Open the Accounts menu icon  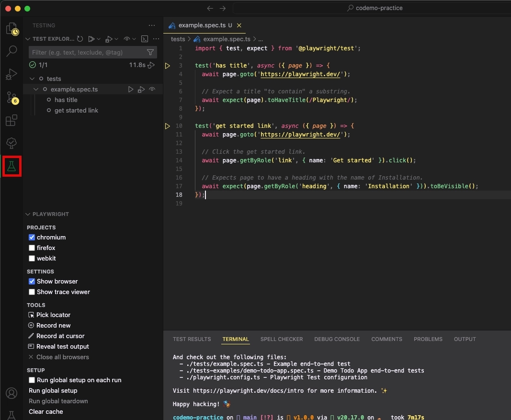point(11,393)
